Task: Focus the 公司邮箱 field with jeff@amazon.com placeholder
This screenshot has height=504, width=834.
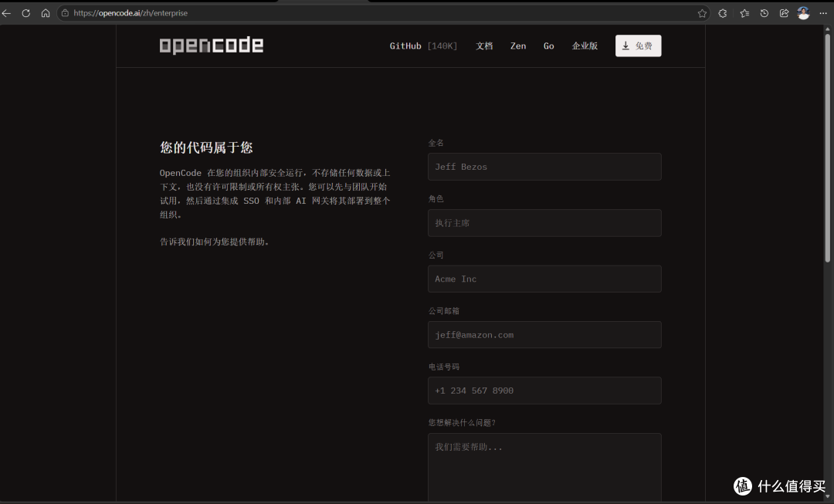Action: (544, 335)
